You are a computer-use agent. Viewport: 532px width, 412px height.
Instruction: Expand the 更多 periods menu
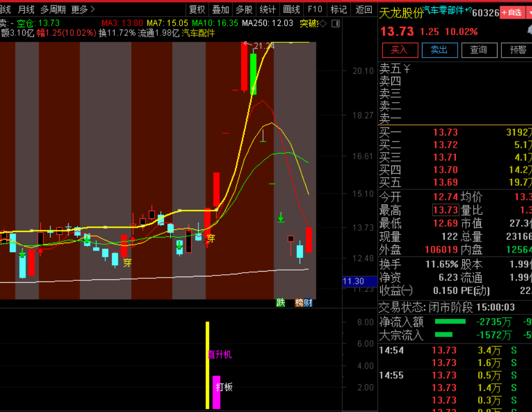(83, 9)
